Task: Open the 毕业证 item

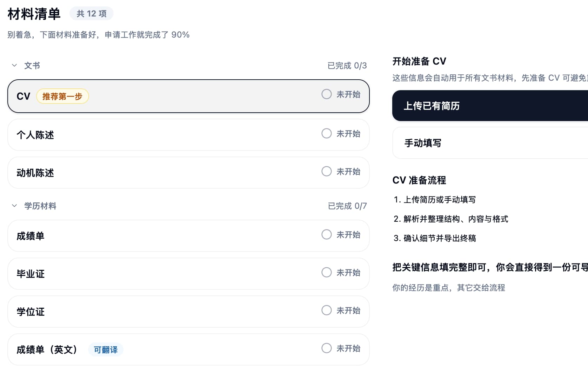Action: point(175,274)
